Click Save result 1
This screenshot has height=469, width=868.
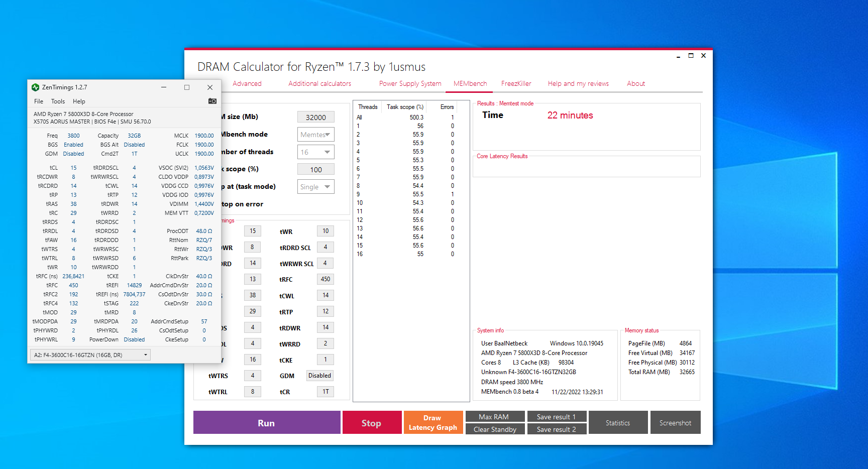click(557, 417)
